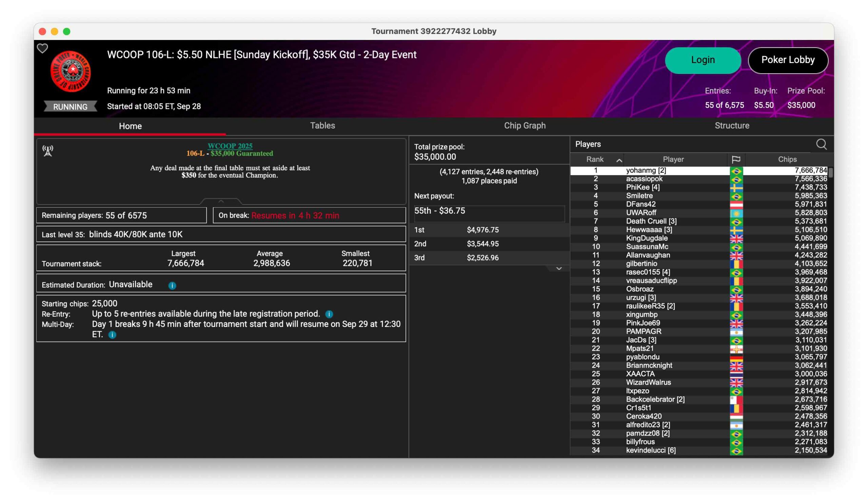
Task: Click the WCOOP tournament logo
Action: (71, 71)
